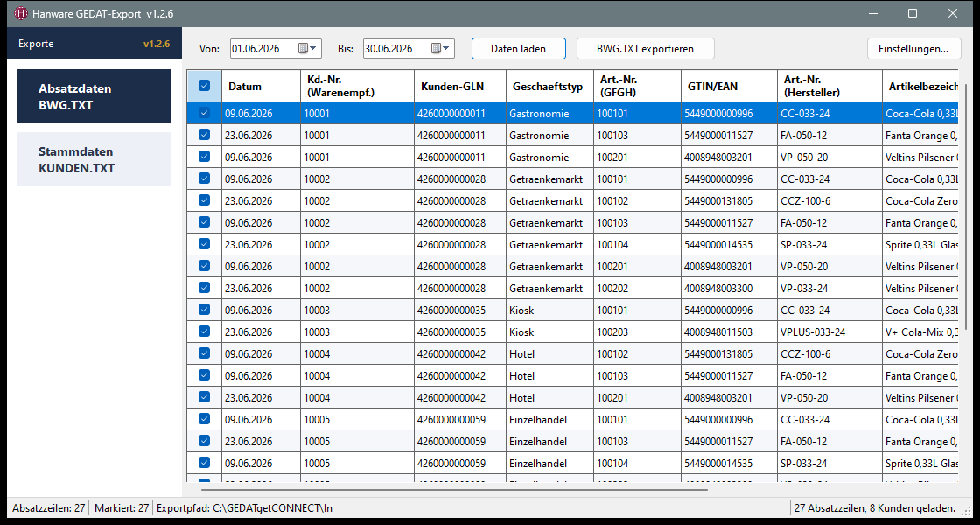Viewport: 980px width, 525px height.
Task: Click Gastronomie cell in row 100103
Action: [x=550, y=135]
